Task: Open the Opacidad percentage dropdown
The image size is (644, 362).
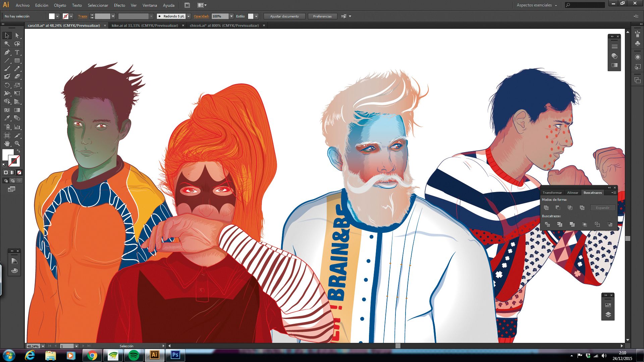Action: (x=231, y=16)
